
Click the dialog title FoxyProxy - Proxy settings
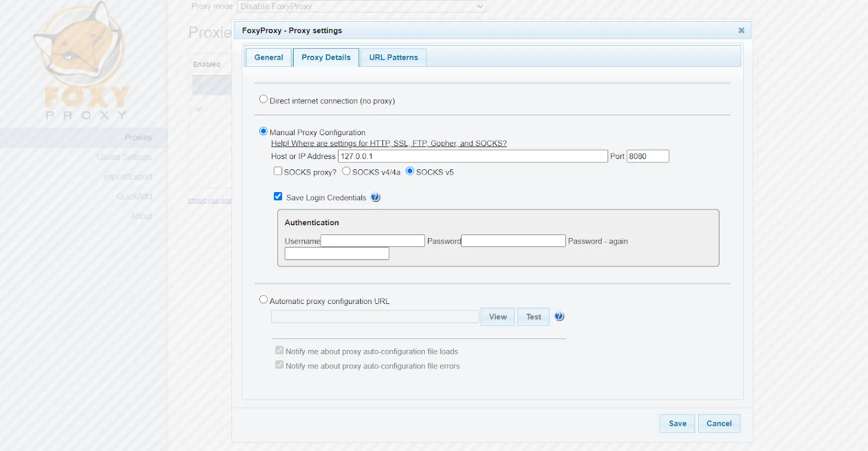coord(292,30)
